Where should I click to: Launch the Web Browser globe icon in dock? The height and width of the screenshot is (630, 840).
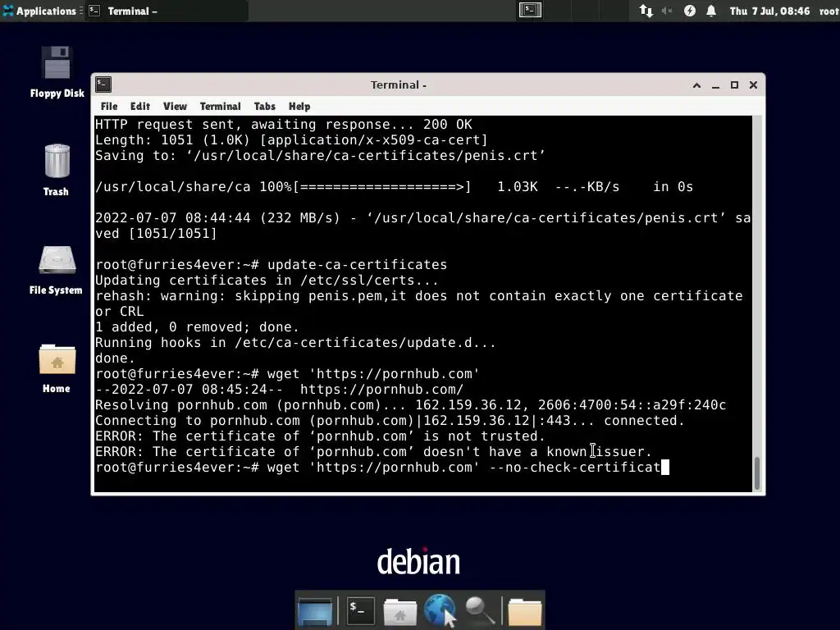point(440,609)
